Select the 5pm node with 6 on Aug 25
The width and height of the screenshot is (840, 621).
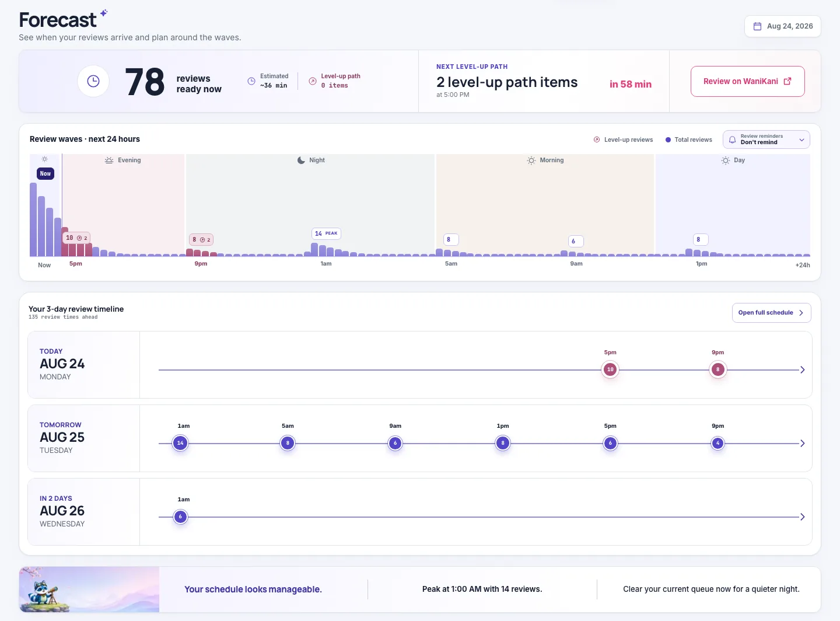coord(610,443)
